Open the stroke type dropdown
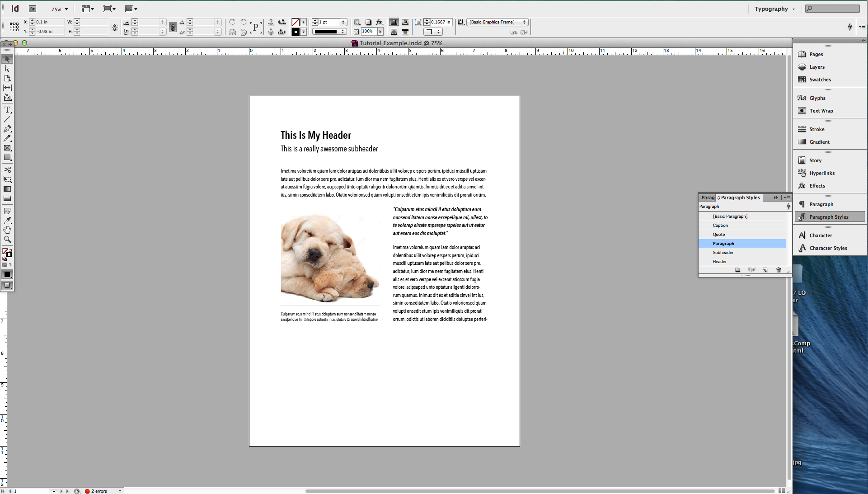This screenshot has height=494, width=868. click(329, 32)
